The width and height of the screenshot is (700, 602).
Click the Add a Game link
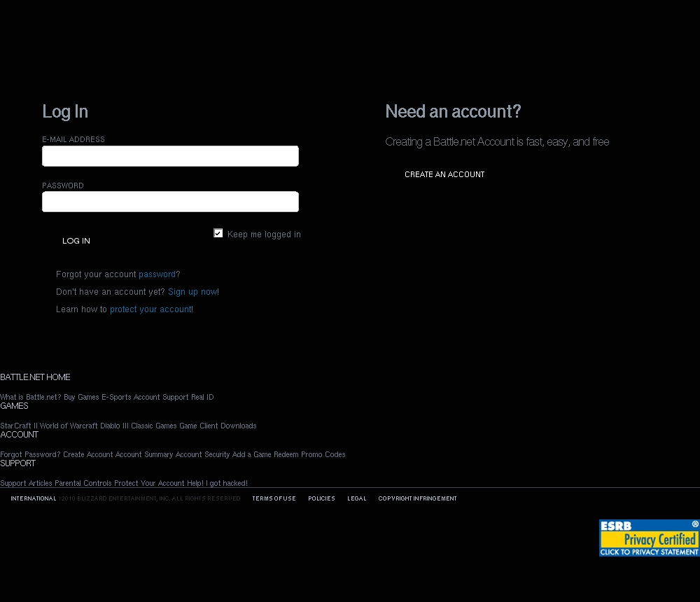click(x=252, y=454)
